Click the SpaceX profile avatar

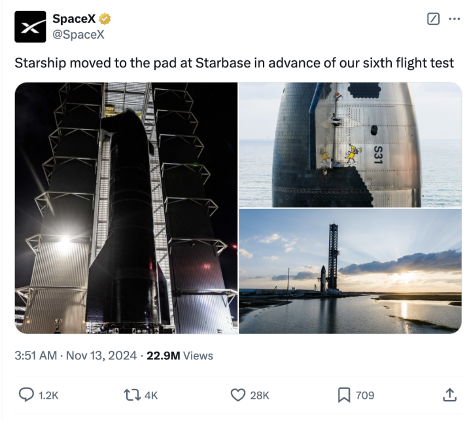tap(30, 27)
